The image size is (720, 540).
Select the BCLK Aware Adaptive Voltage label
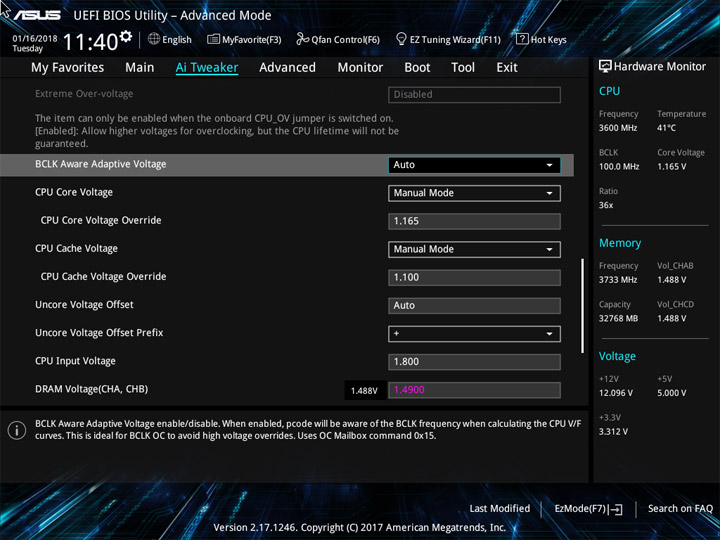101,164
